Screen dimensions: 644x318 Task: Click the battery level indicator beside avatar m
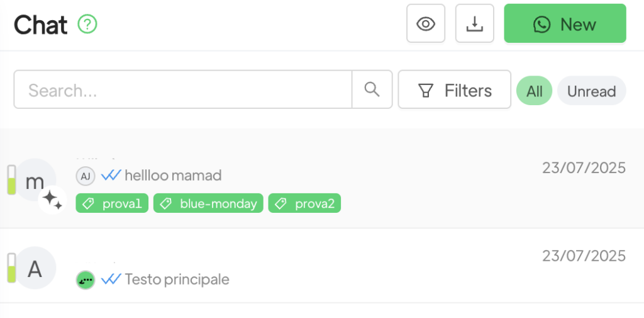[11, 179]
